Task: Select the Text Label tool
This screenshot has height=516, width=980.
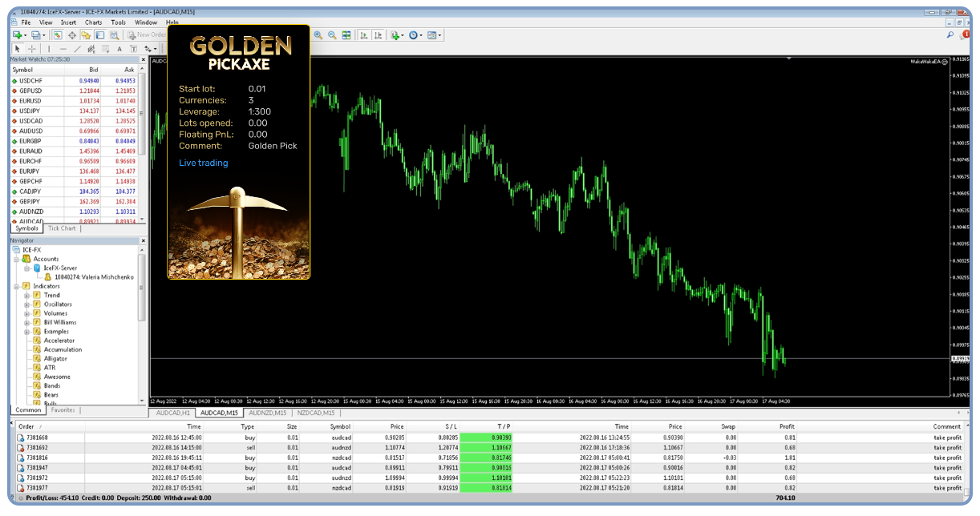Action: tap(133, 49)
